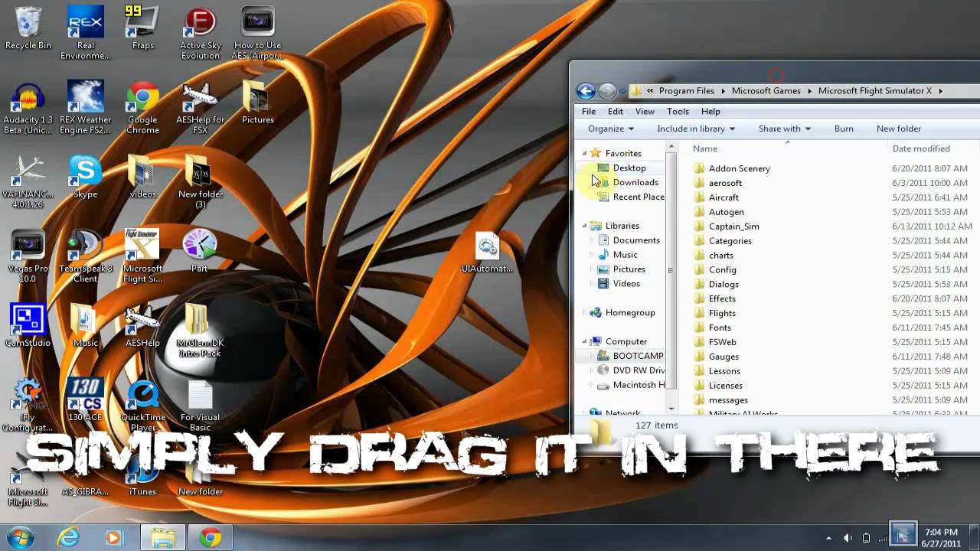Open Real Environment REX desktop icon

tap(85, 33)
